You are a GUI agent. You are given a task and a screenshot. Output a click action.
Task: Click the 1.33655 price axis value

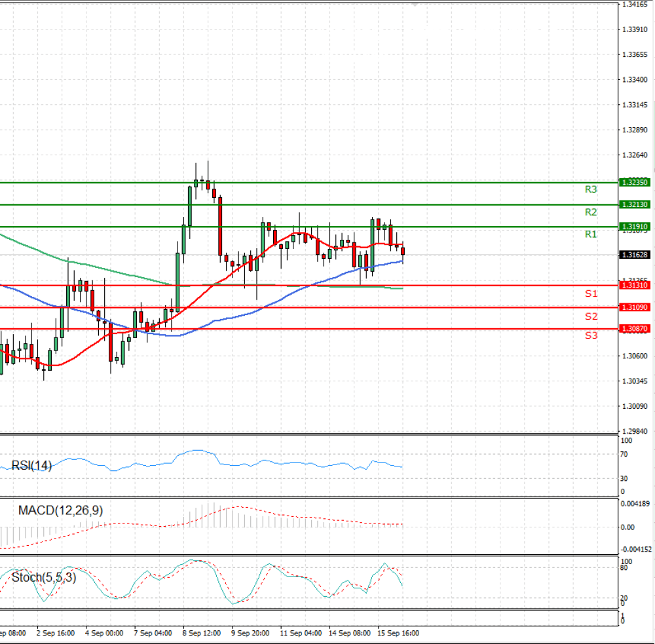pyautogui.click(x=635, y=54)
